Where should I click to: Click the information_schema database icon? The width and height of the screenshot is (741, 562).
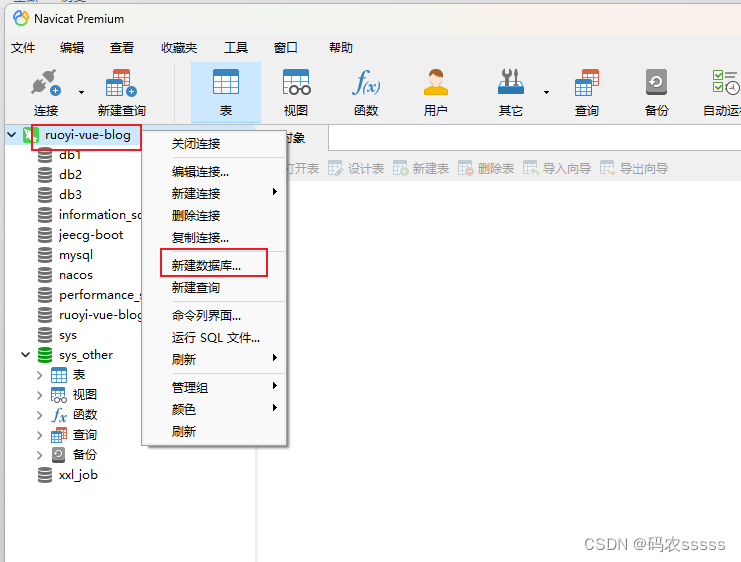tap(45, 215)
